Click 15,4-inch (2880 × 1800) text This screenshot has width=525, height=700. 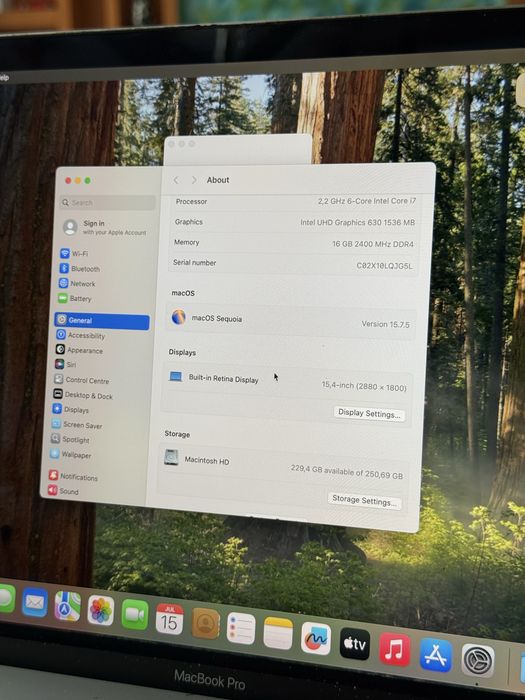[x=364, y=386]
